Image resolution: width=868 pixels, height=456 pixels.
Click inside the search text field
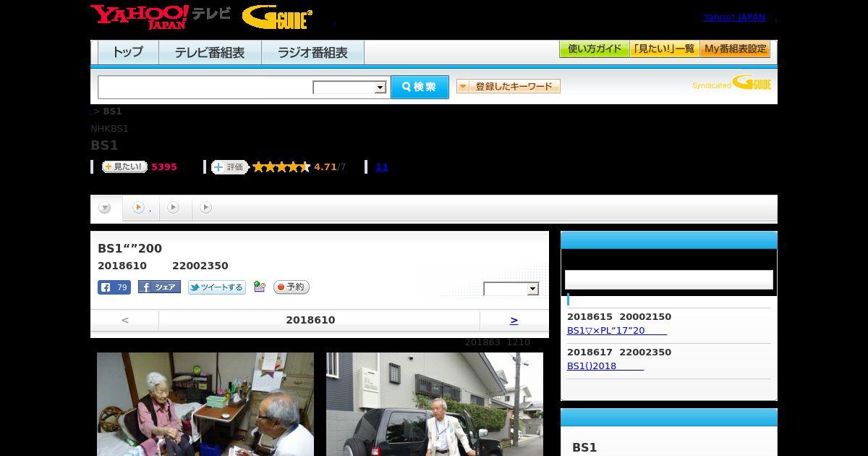click(205, 88)
